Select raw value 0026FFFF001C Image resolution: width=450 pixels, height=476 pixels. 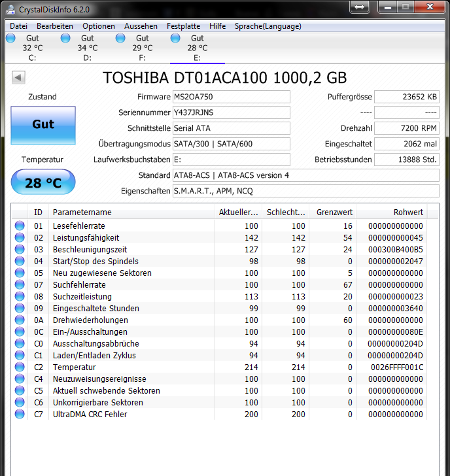tap(397, 367)
